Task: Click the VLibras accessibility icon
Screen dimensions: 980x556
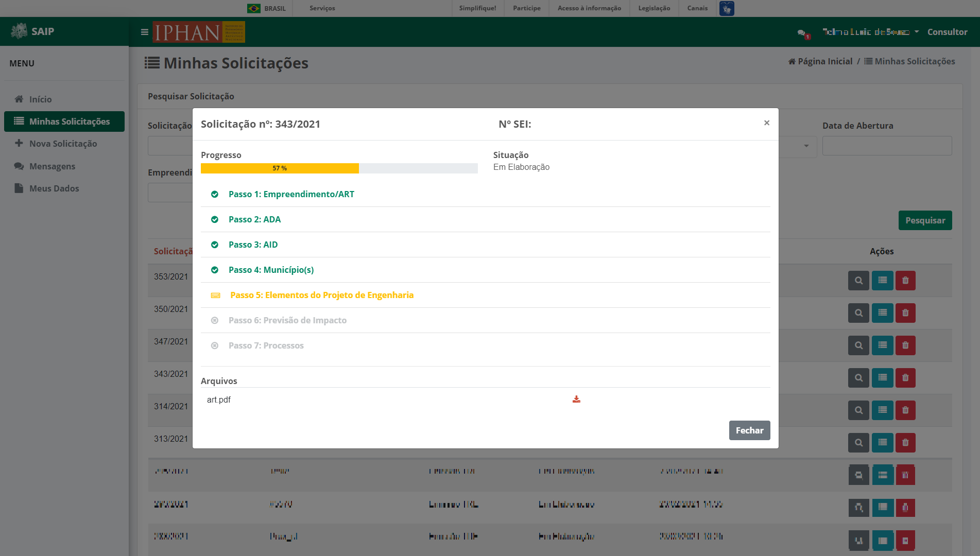Action: [x=727, y=8]
